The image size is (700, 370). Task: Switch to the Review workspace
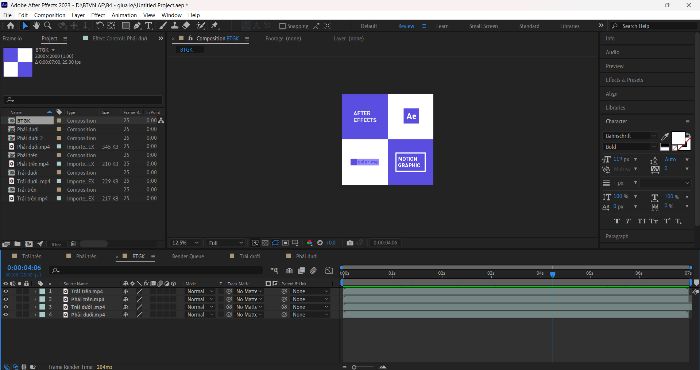click(x=406, y=26)
